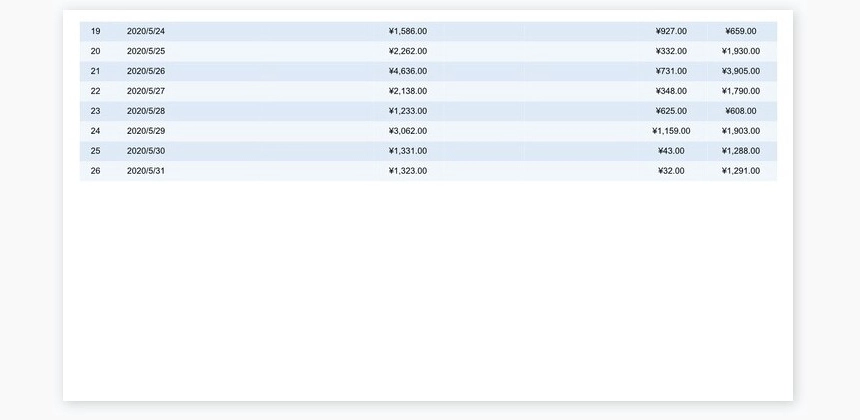Select the ¥3,062.00 amount
This screenshot has height=420, width=860.
407,131
